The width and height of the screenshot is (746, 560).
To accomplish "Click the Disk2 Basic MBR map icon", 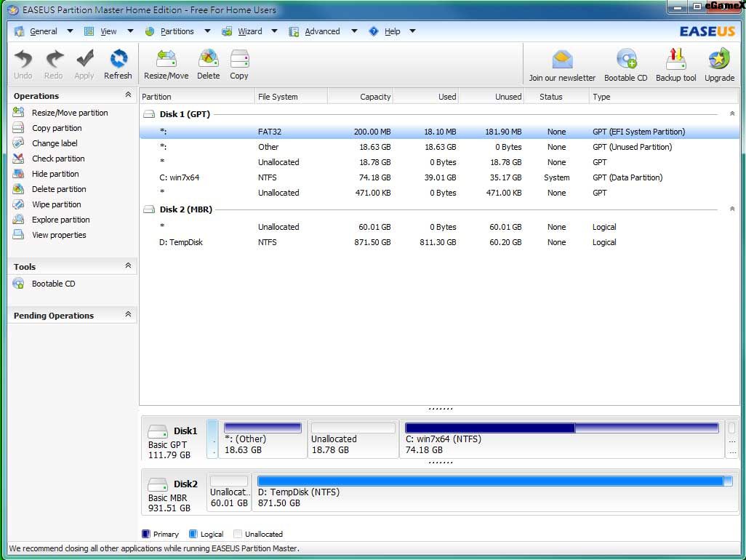I will [x=158, y=484].
